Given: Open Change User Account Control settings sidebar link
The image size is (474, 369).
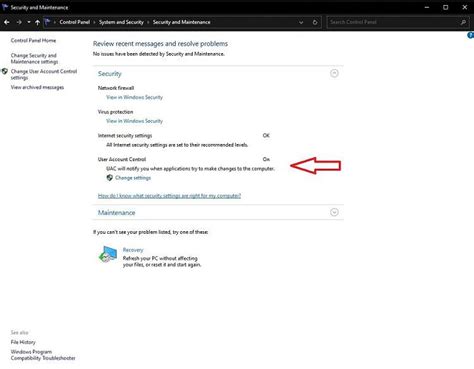Looking at the screenshot, I should pos(44,74).
